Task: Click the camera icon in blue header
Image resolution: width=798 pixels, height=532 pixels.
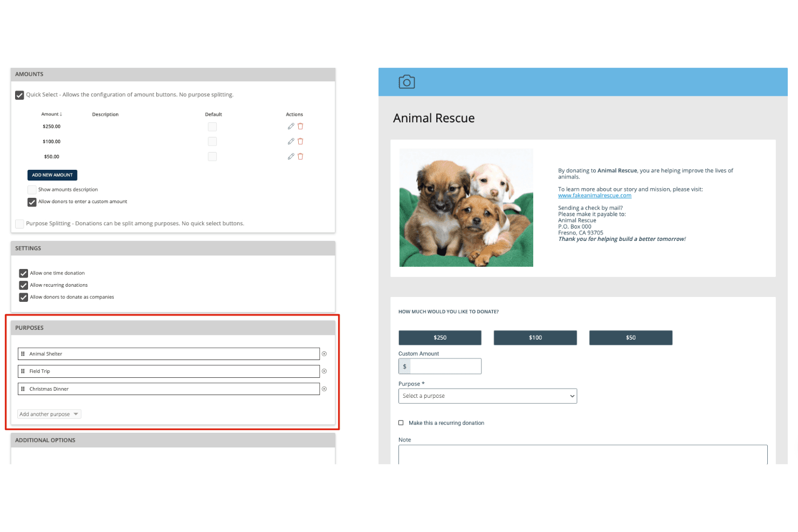Action: tap(407, 82)
